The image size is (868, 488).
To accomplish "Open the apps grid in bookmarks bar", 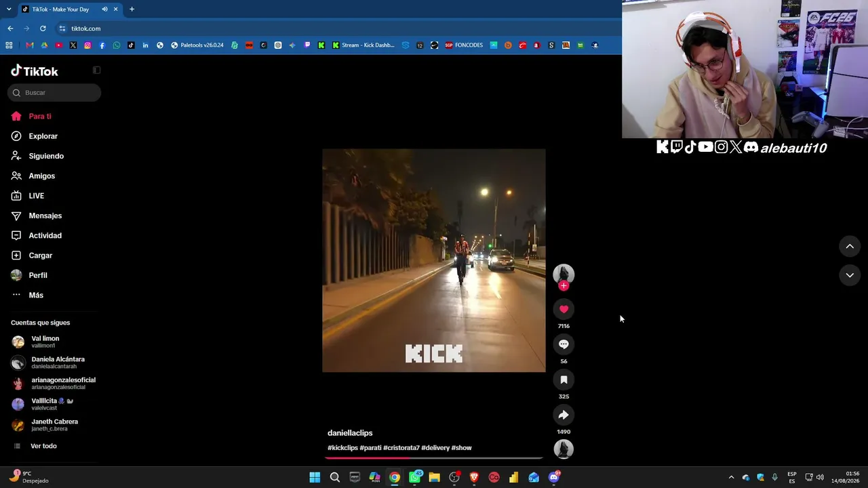I will [9, 45].
